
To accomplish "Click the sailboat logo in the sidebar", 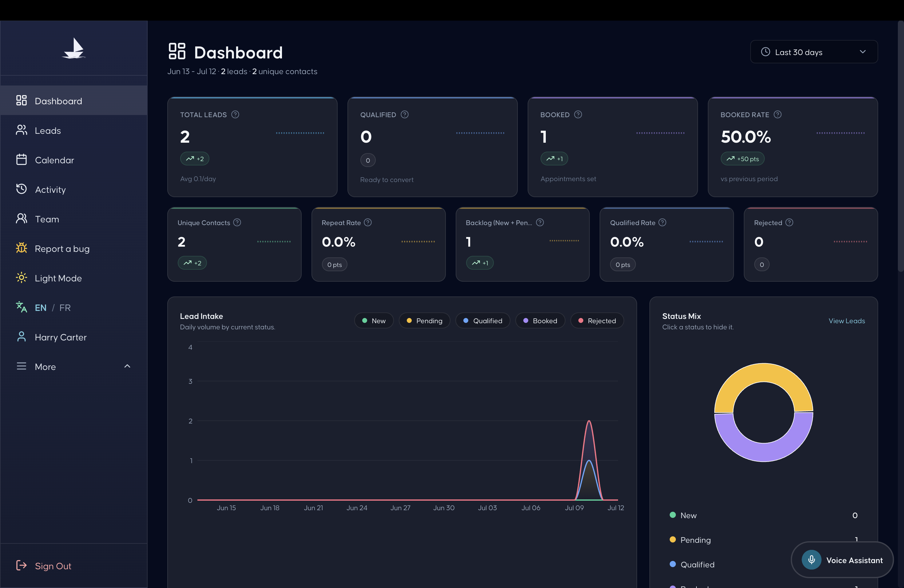I will pos(74,48).
